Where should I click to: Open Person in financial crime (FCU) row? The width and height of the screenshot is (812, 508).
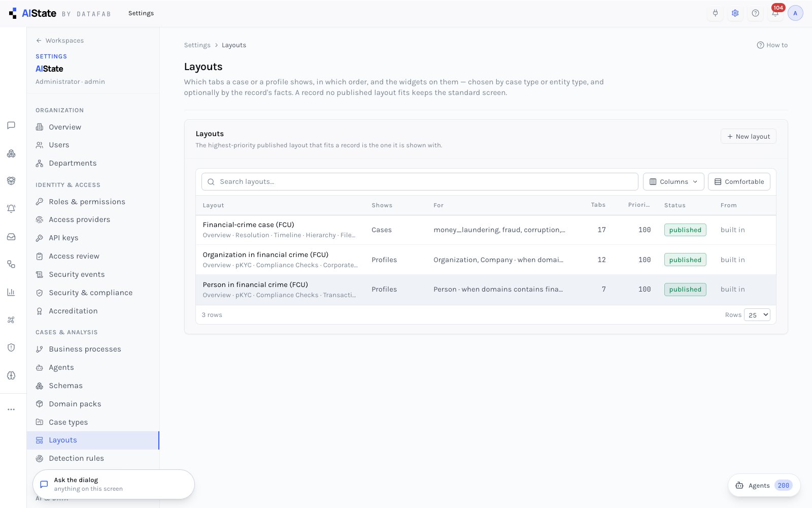[486, 290]
